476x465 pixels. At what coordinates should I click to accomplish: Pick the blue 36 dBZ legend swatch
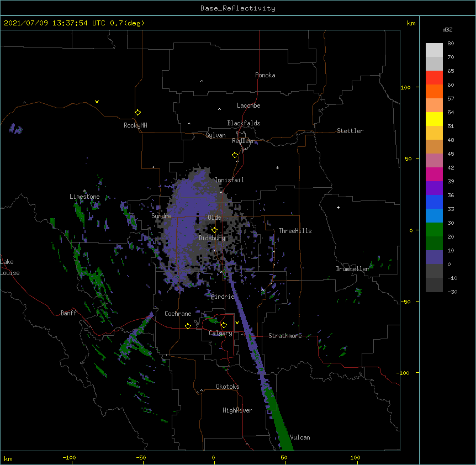click(x=434, y=202)
